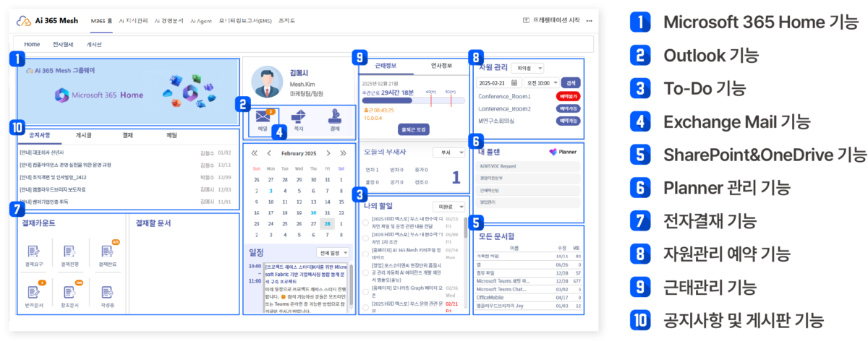
Task: Check the second 2025 HRD 엑스포 to-do radio
Action: pyautogui.click(x=367, y=237)
